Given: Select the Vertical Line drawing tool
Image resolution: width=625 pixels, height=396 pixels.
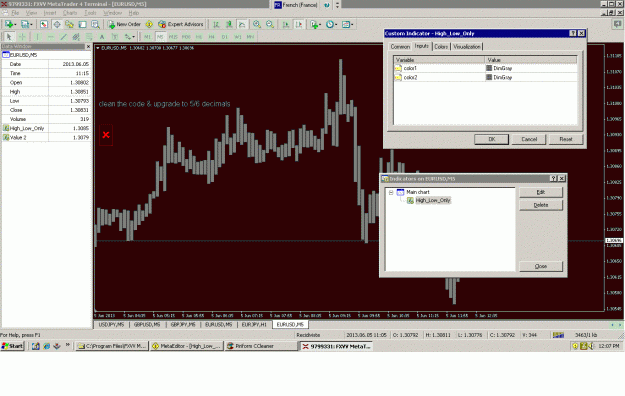Looking at the screenshot, I should (37, 37).
